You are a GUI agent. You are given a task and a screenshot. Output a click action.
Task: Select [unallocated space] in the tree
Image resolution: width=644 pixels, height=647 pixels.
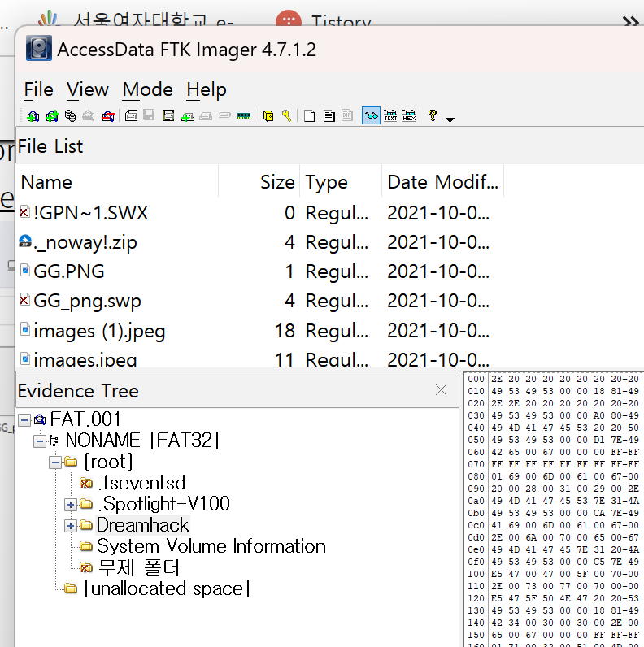tap(168, 588)
